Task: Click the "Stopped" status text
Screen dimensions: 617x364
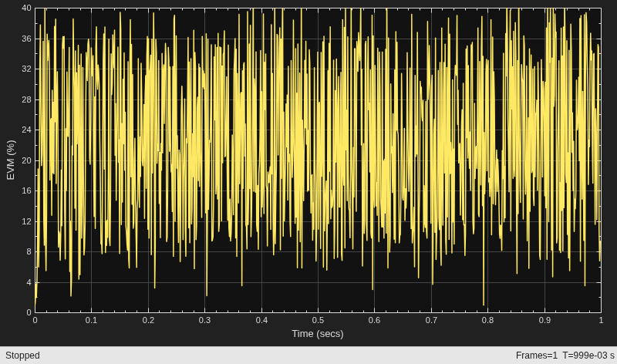Action: [x=22, y=356]
